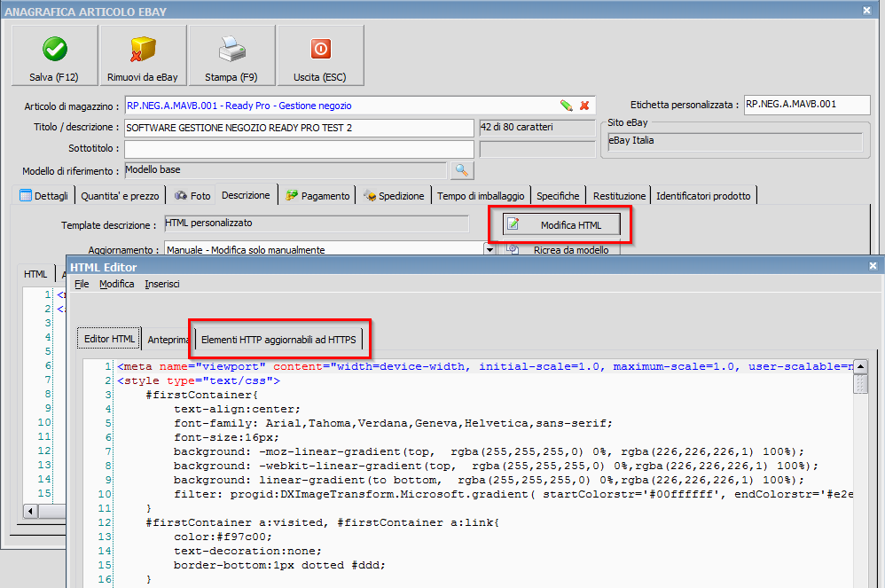Click the Articolo di magazzino field
This screenshot has height=588, width=885.
click(359, 106)
